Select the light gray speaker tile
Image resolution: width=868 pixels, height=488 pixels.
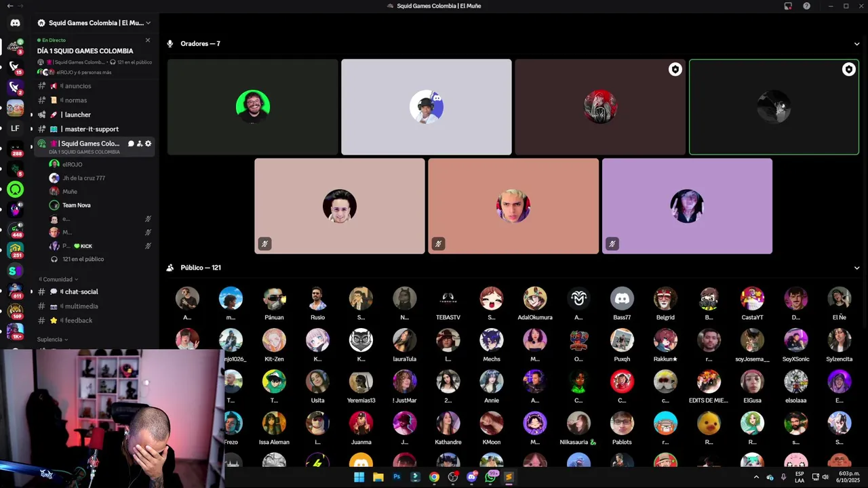[x=427, y=107]
